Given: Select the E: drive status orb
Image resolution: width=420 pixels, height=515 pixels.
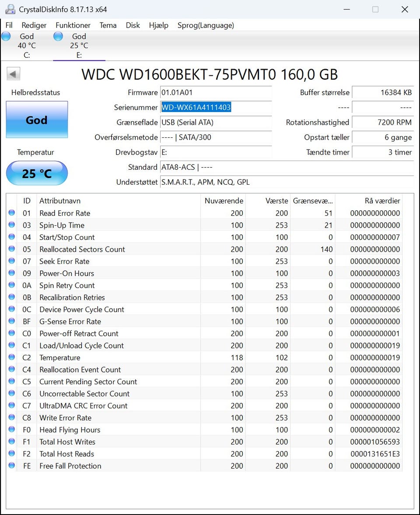Looking at the screenshot, I should tap(58, 36).
